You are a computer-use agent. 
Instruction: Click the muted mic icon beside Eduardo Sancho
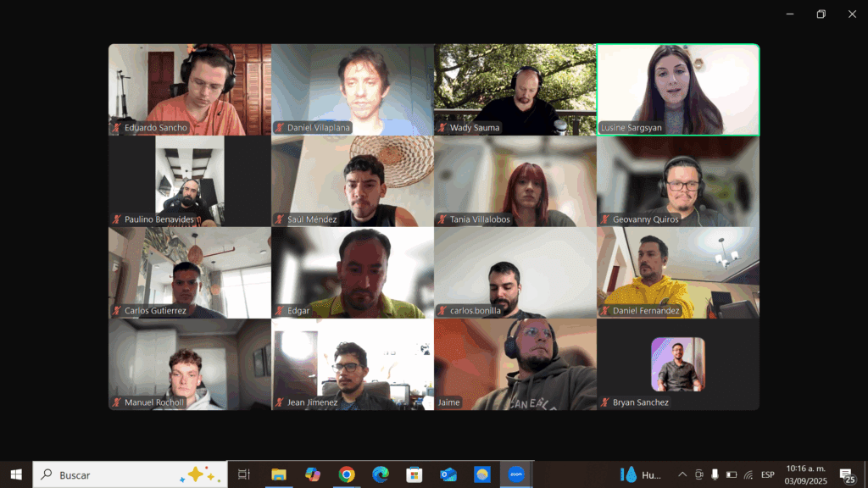tap(117, 128)
